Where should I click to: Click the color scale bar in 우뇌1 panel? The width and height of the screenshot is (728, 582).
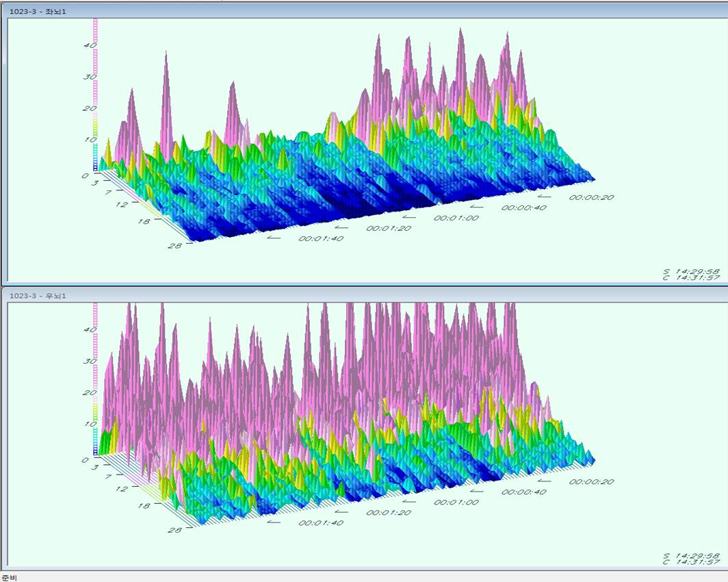[96, 380]
